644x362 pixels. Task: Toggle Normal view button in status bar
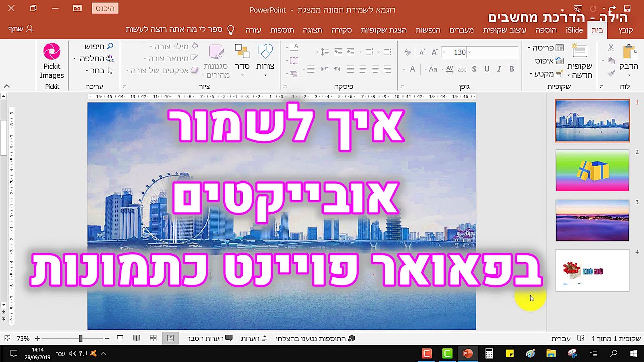pyautogui.click(x=171, y=338)
